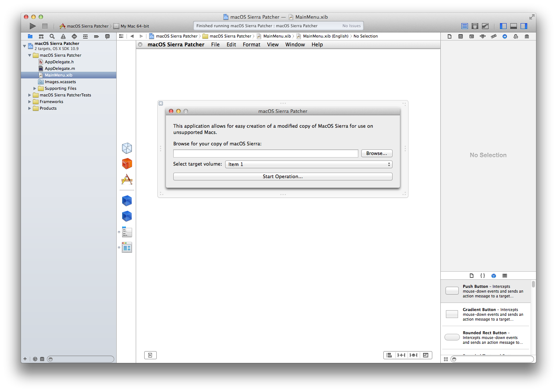Stop the running app with Stop button
This screenshot has width=557, height=392.
[x=45, y=26]
